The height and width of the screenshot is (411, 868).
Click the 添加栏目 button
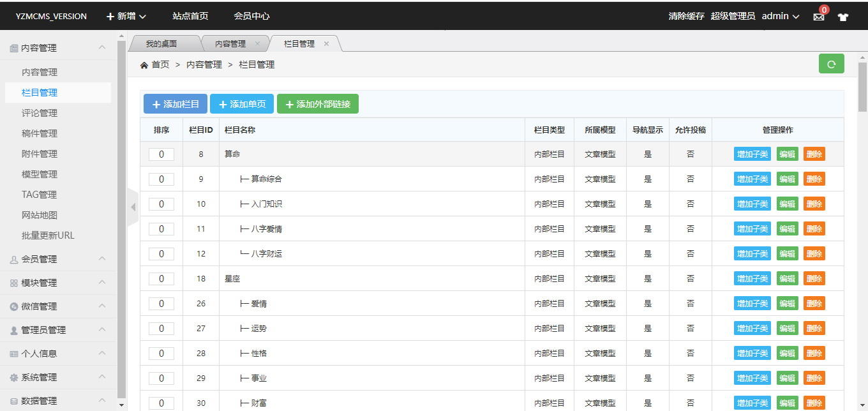(176, 104)
